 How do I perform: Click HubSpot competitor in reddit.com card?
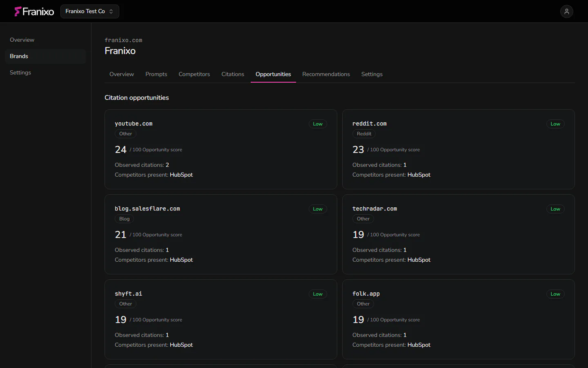point(419,175)
